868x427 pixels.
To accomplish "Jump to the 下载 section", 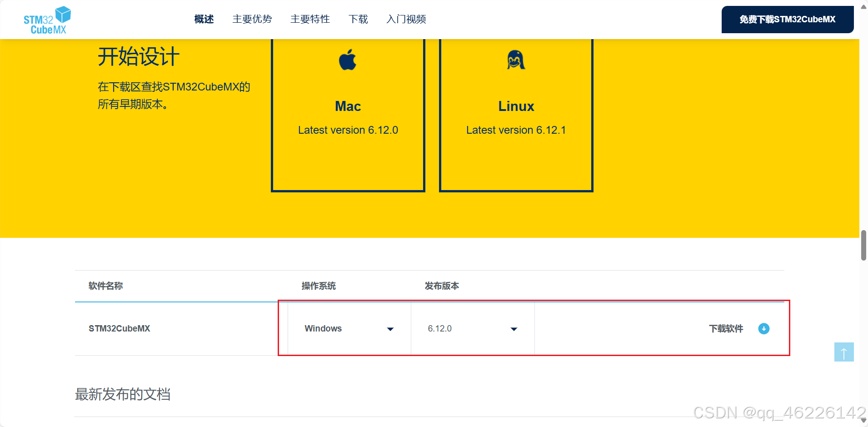I will [x=358, y=19].
